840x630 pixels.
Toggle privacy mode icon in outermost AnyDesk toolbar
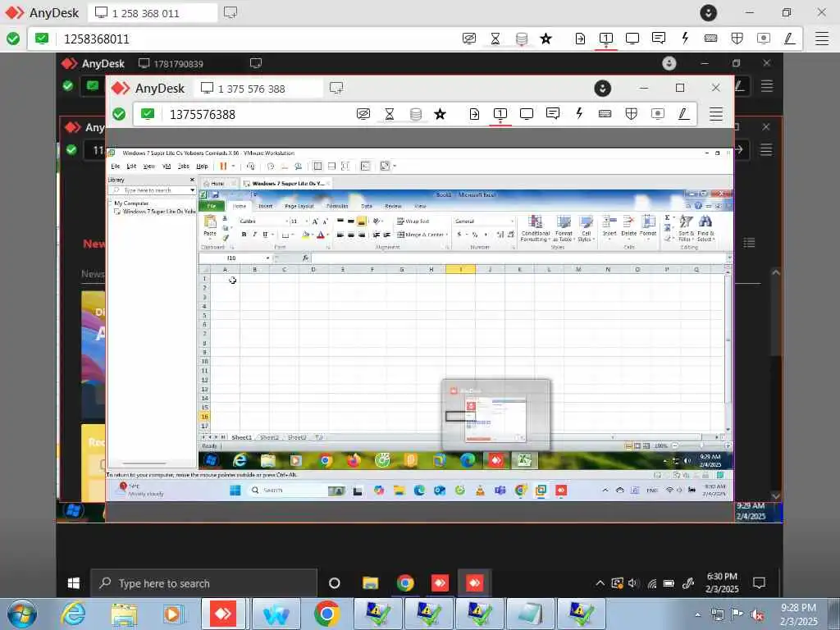click(x=469, y=38)
